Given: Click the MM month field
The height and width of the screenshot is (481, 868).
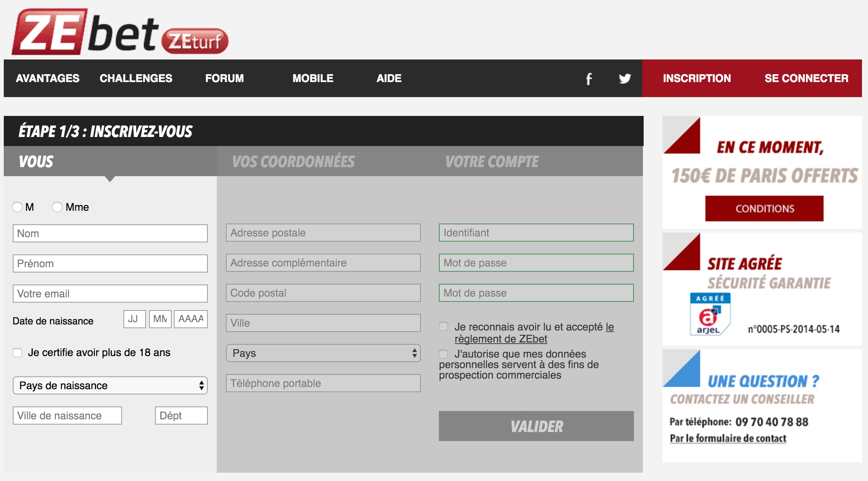Looking at the screenshot, I should (x=160, y=319).
